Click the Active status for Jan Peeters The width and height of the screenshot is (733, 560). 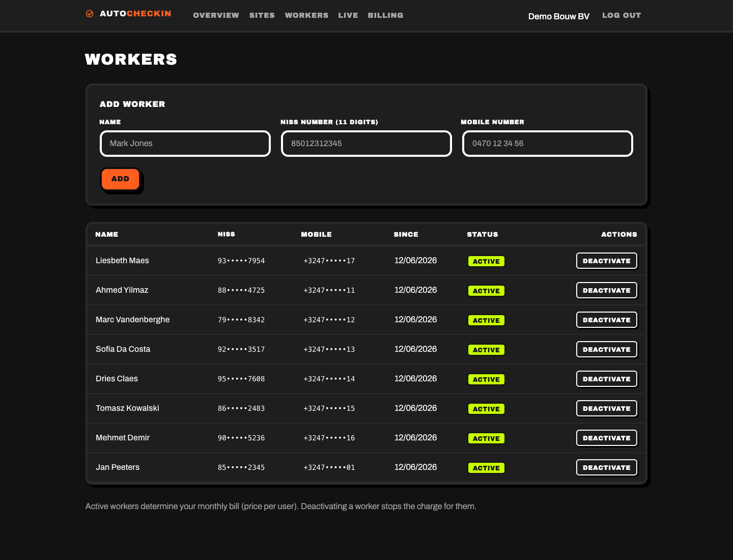click(x=487, y=468)
